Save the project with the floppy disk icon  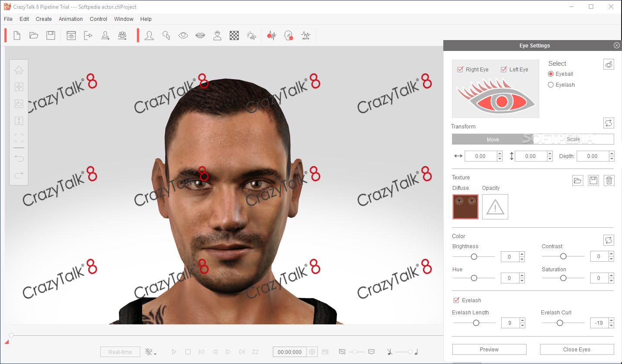point(51,36)
